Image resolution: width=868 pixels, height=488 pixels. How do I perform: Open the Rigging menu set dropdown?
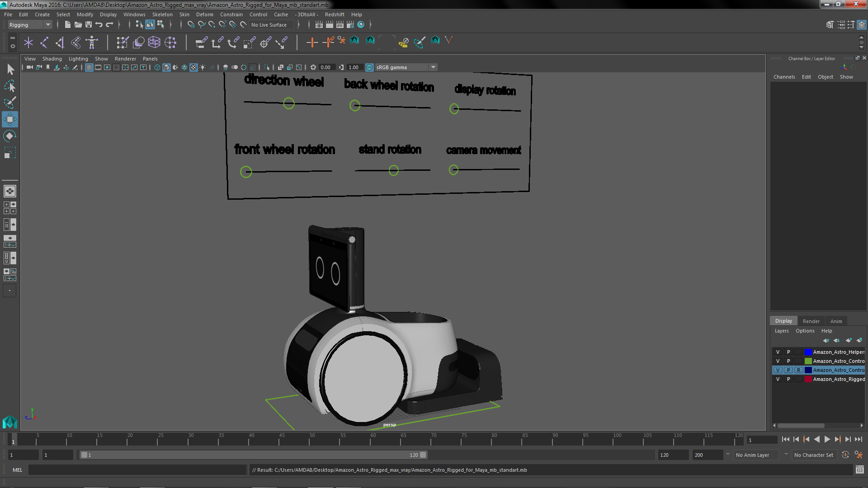[30, 25]
